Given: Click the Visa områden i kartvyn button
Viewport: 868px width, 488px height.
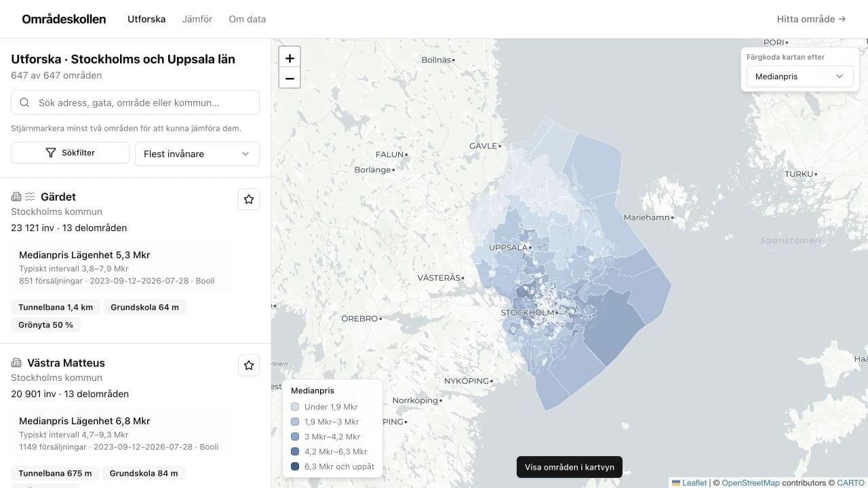Looking at the screenshot, I should click(570, 467).
